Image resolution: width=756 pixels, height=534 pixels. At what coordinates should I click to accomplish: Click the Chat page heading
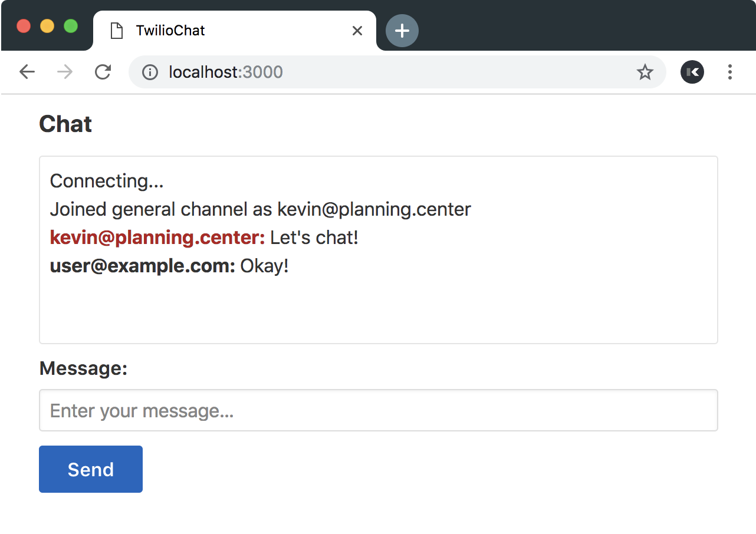[x=65, y=124]
